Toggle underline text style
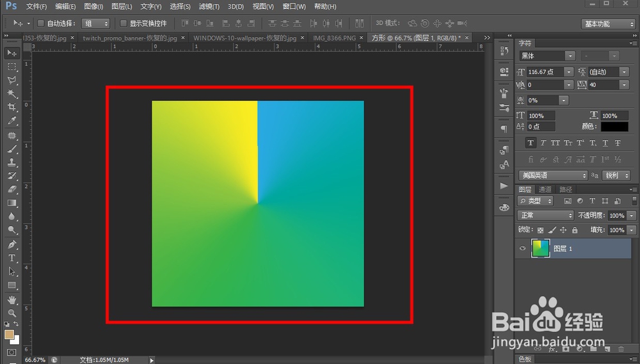 coord(605,143)
